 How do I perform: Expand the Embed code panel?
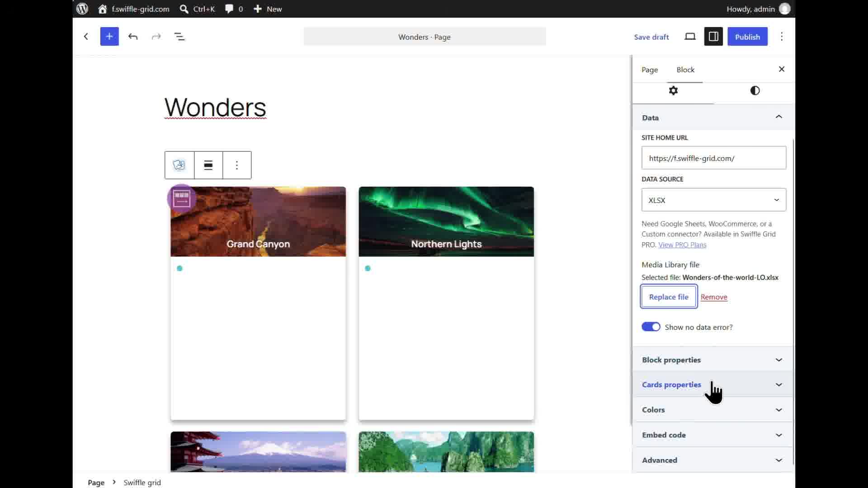[713, 435]
